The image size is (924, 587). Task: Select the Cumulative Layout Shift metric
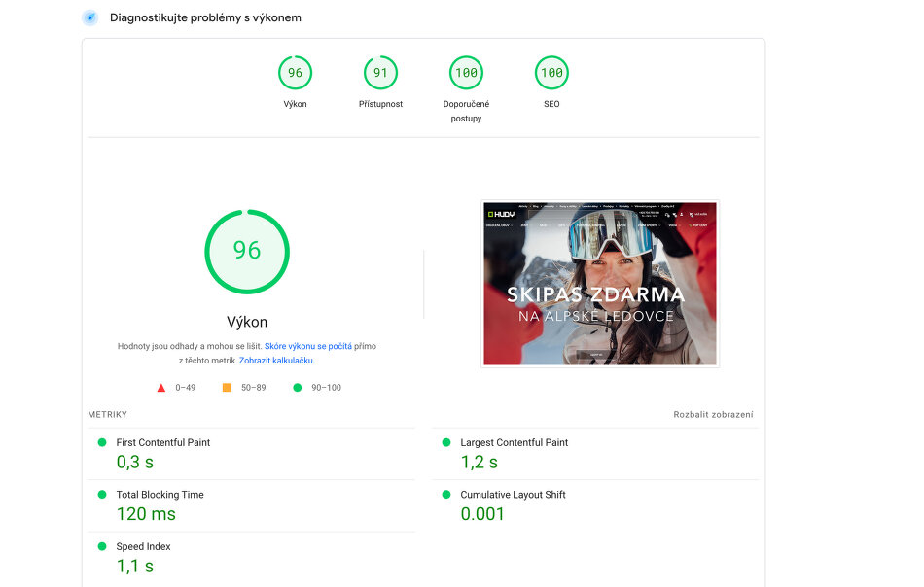pos(513,495)
